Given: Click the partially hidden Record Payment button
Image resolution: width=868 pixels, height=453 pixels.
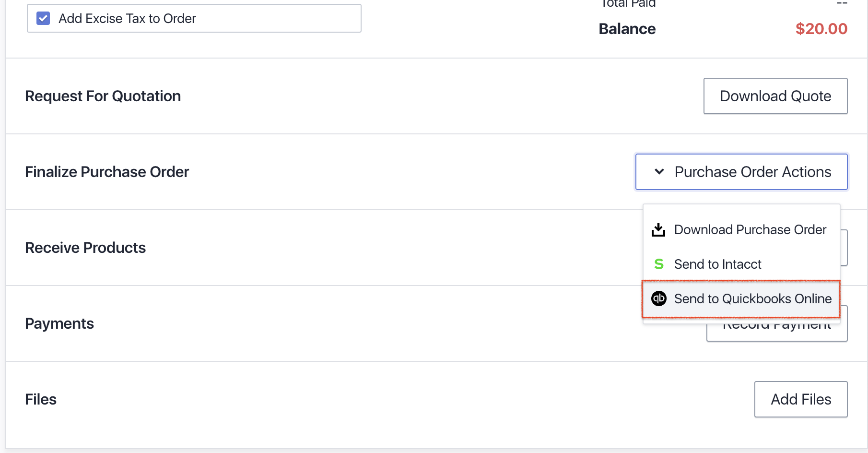Looking at the screenshot, I should click(777, 332).
